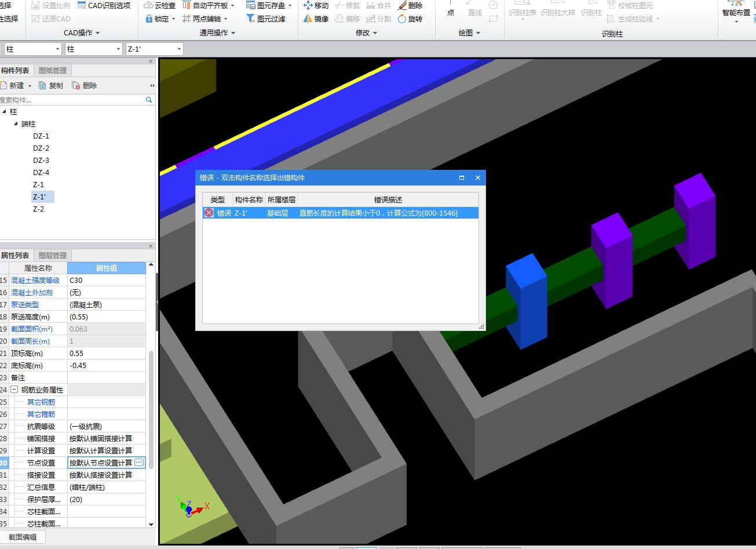The height and width of the screenshot is (549, 756).
Task: Open the 新建 dropdown arrow
Action: pos(30,86)
